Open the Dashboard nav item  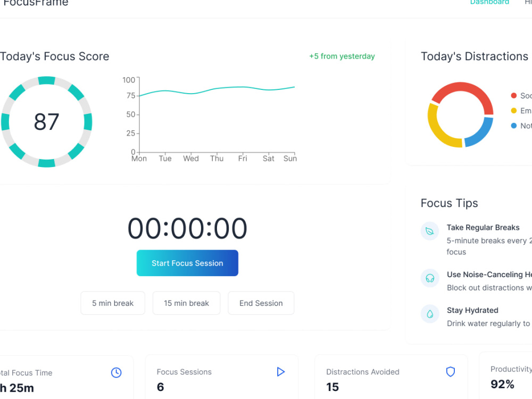489,2
